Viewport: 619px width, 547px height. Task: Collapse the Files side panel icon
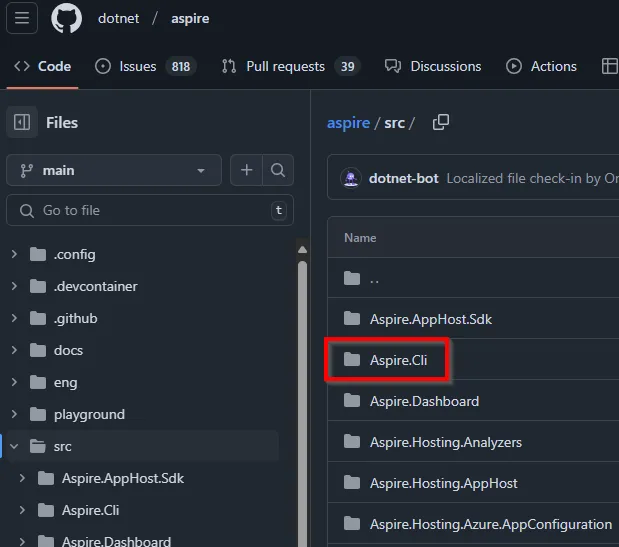pos(21,123)
